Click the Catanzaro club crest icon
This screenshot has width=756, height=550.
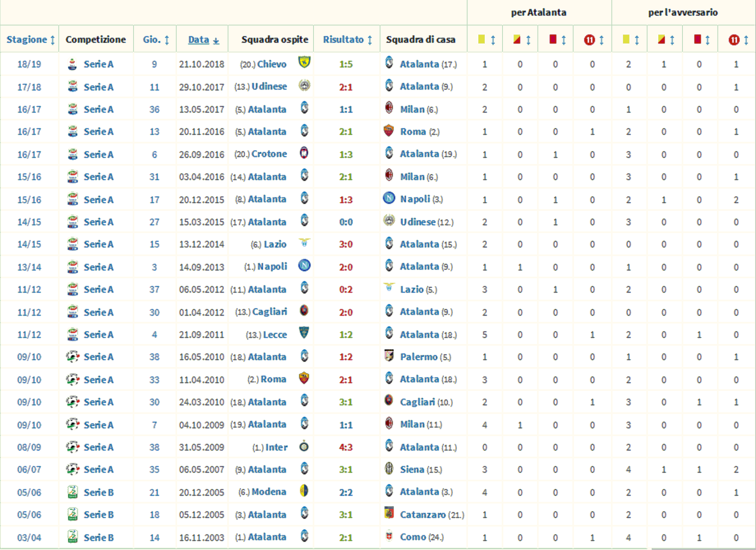pyautogui.click(x=389, y=514)
